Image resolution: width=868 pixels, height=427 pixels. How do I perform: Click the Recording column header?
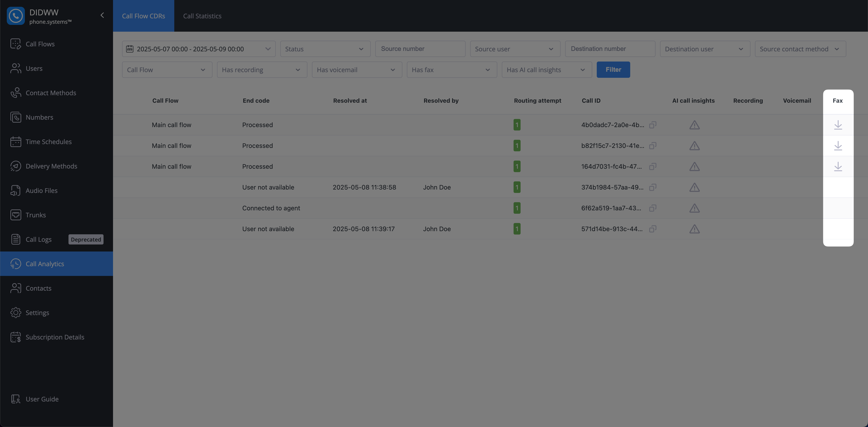coord(748,101)
